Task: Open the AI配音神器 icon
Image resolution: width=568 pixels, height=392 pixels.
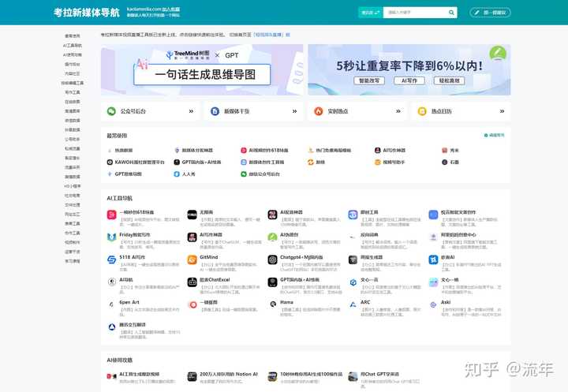Action: point(272,215)
